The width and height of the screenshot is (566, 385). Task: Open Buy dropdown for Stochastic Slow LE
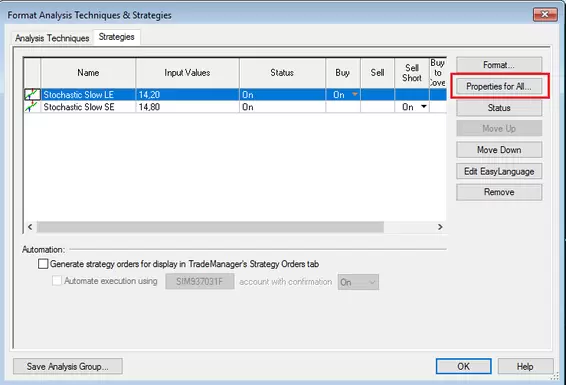tap(355, 95)
